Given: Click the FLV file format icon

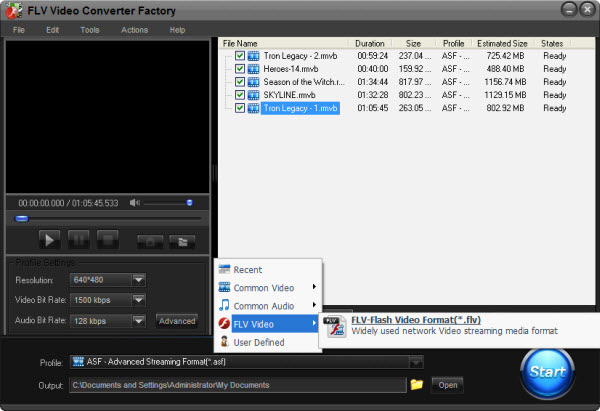Looking at the screenshot, I should (x=335, y=327).
